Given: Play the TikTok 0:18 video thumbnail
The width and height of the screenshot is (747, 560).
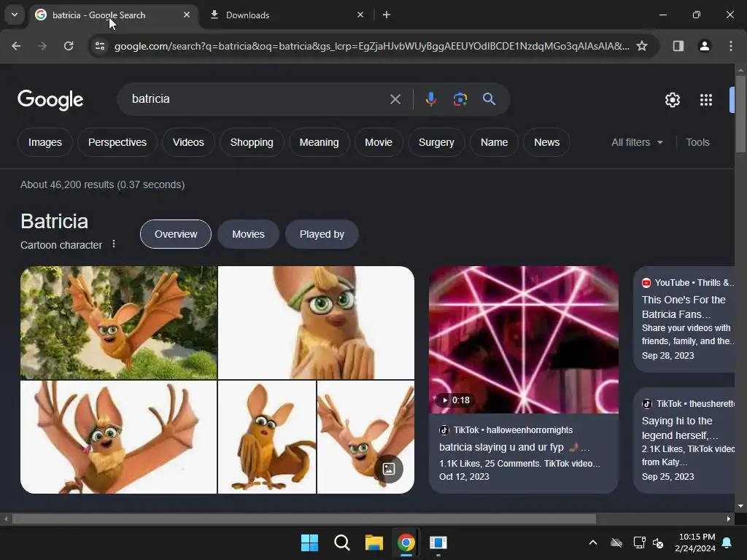Looking at the screenshot, I should click(524, 340).
